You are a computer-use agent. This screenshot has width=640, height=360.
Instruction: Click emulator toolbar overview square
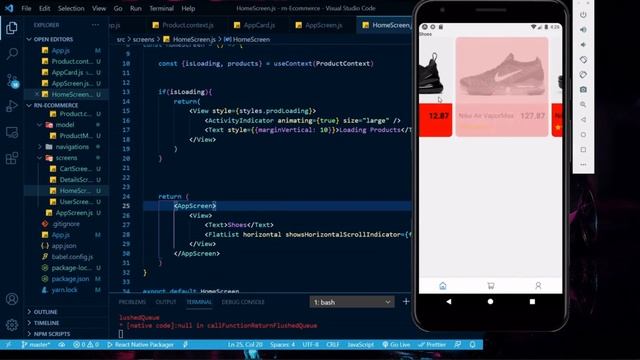pos(583,149)
